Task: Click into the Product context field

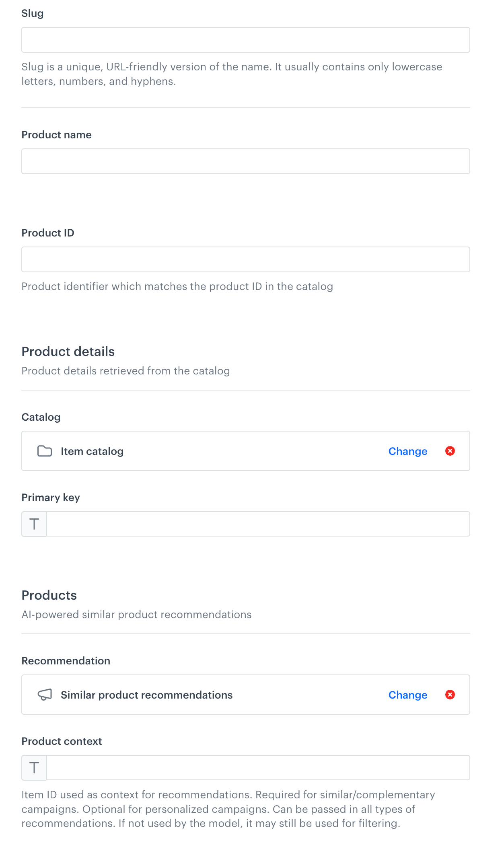Action: pos(257,768)
